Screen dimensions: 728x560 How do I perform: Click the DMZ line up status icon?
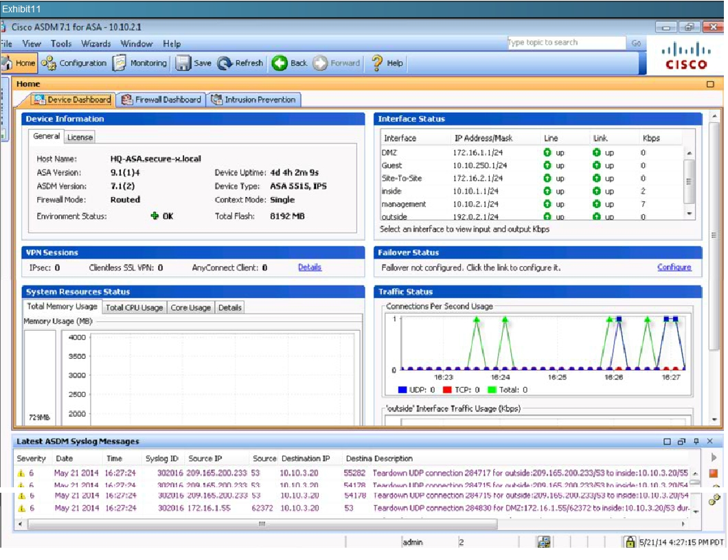pyautogui.click(x=547, y=152)
